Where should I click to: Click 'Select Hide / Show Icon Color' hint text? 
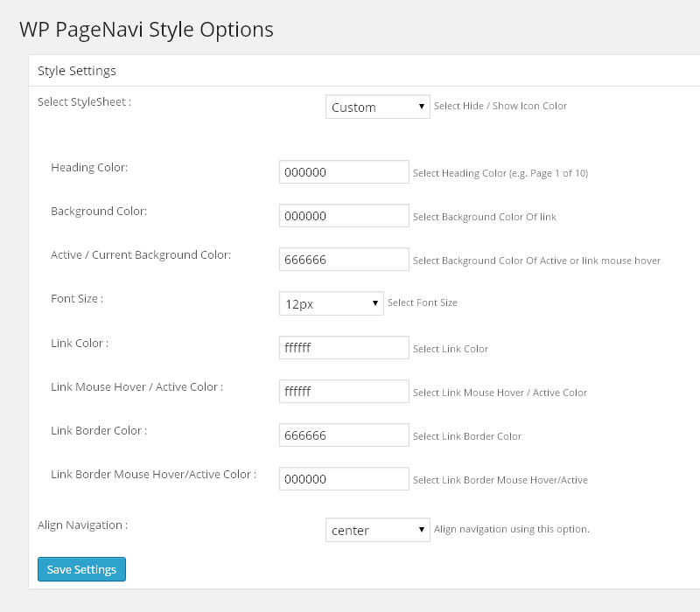(500, 106)
